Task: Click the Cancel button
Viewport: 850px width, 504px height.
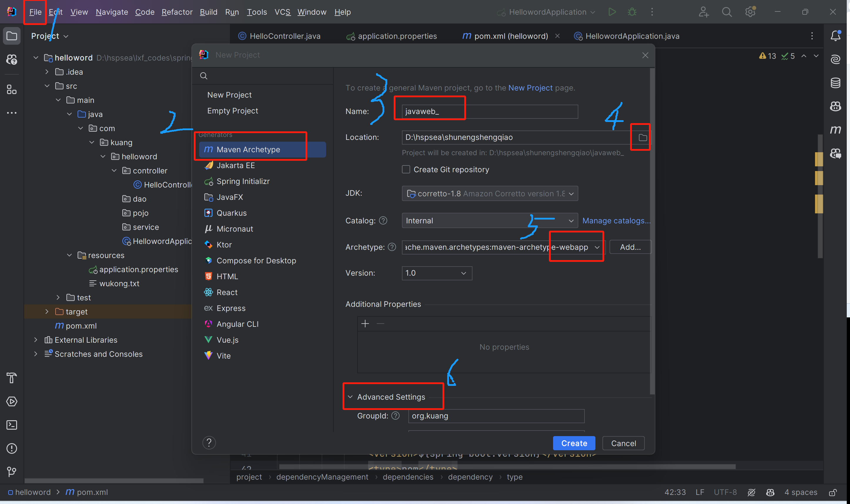Action: click(x=623, y=443)
